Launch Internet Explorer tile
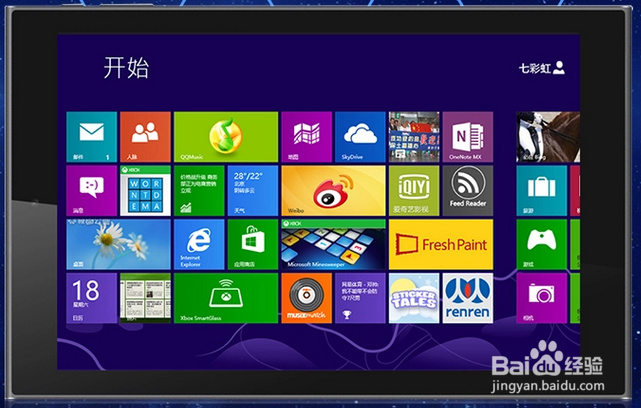This screenshot has width=641, height=408. pos(199,244)
